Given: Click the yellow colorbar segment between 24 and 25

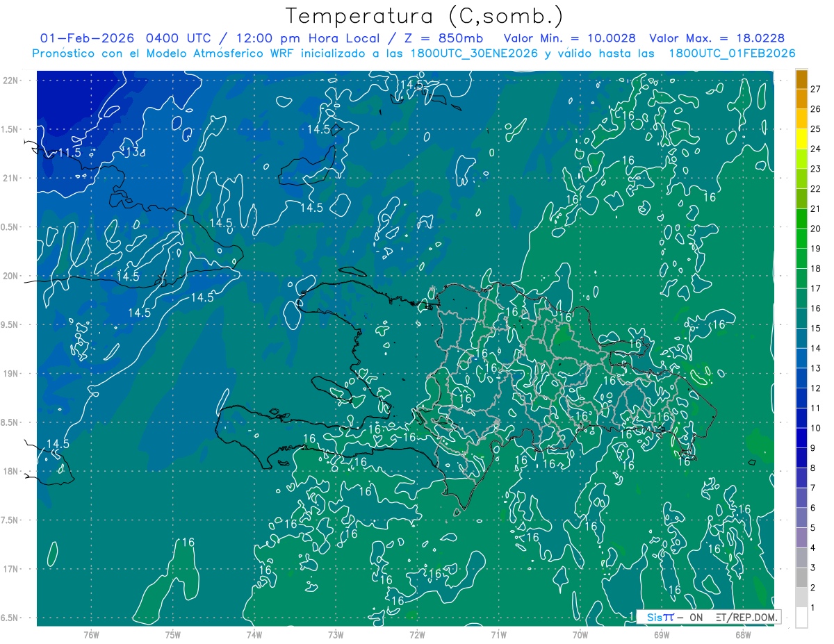Looking at the screenshot, I should point(801,139).
